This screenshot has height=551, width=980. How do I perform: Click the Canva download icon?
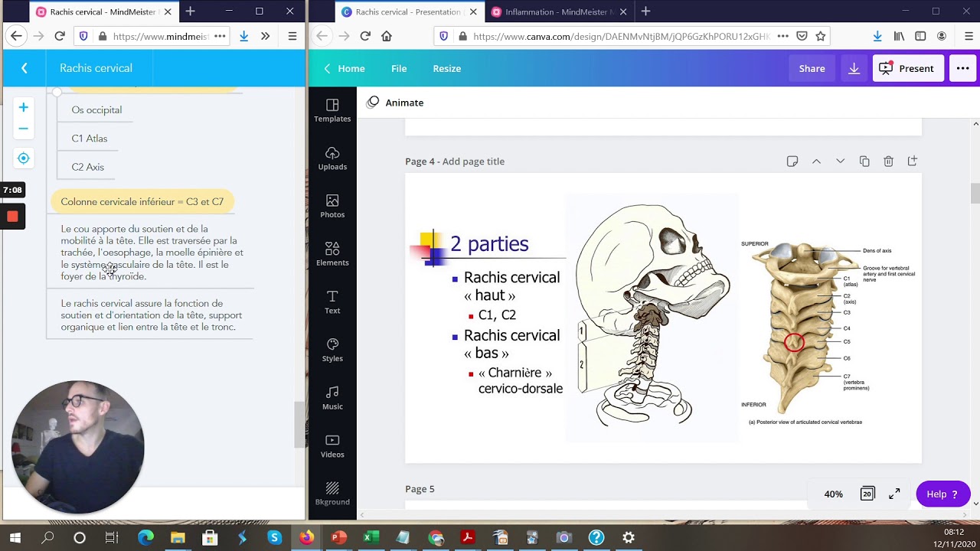854,68
